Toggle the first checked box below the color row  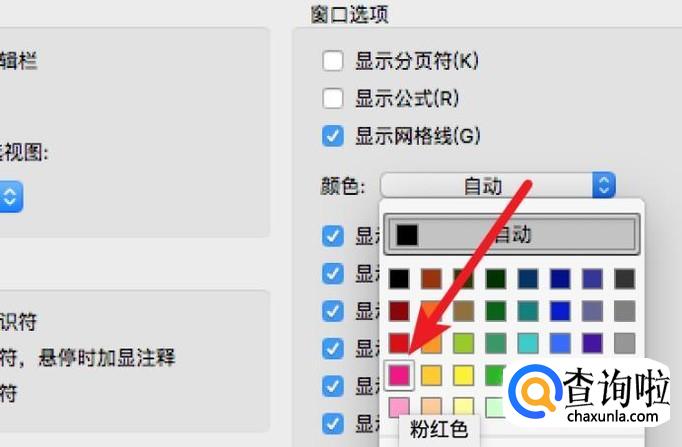point(333,236)
